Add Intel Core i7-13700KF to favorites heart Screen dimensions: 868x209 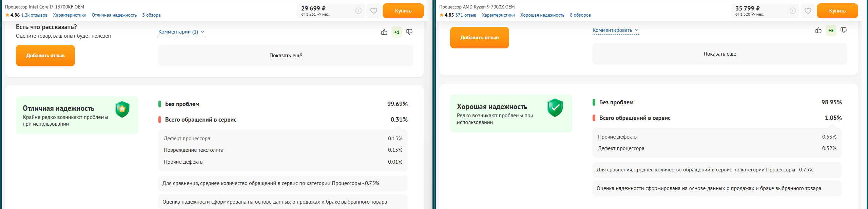click(373, 11)
